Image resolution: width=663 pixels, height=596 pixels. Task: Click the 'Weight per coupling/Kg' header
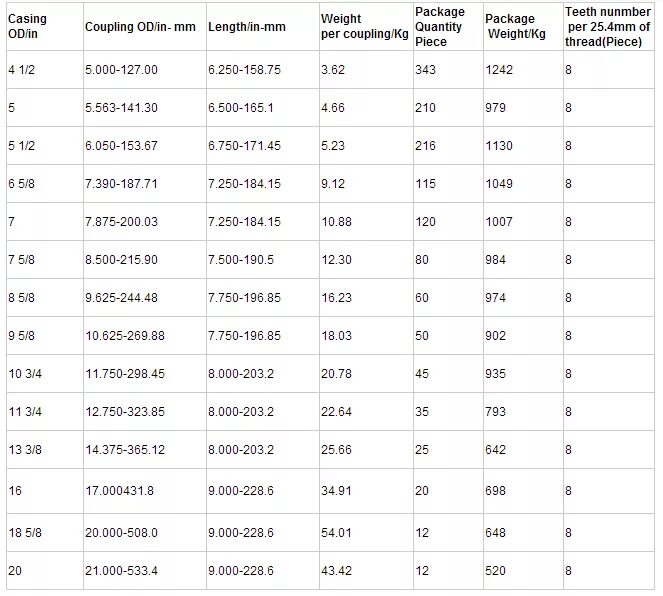pyautogui.click(x=364, y=26)
